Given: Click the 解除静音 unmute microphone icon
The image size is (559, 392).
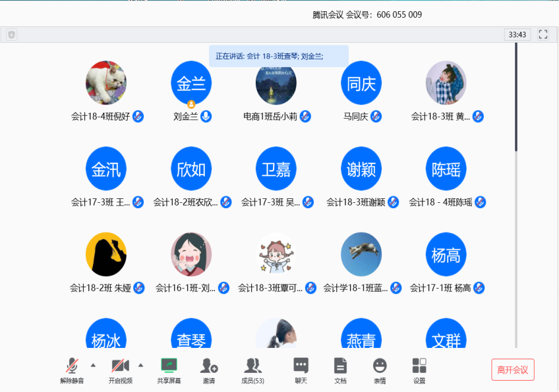Looking at the screenshot, I should (x=72, y=366).
